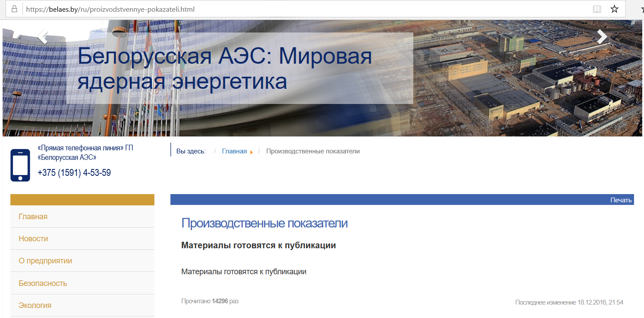Screen dimensions: 644x318
Task: Click the next slide arrow on banner
Action: coord(602,37)
